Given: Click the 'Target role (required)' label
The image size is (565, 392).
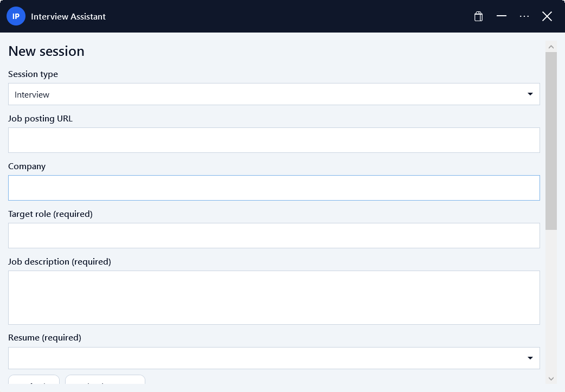Looking at the screenshot, I should tap(50, 214).
